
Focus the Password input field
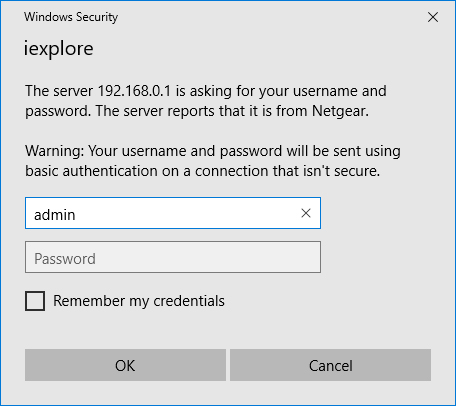[x=173, y=257]
